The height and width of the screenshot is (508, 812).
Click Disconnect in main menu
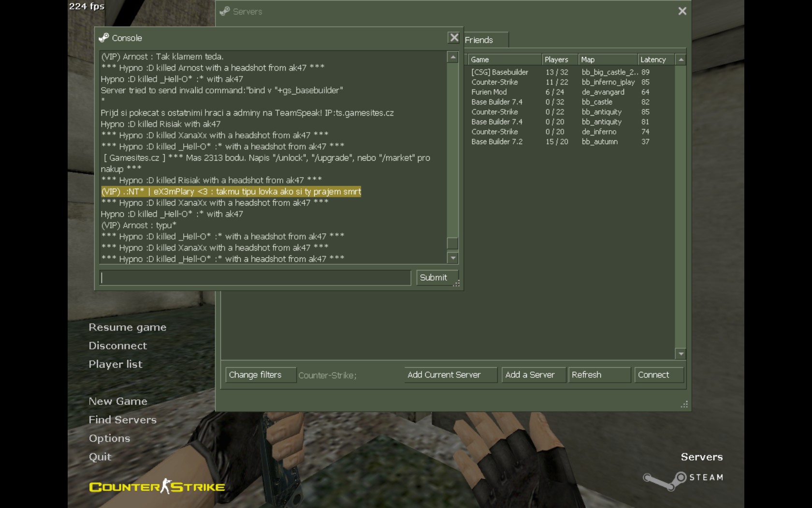pyautogui.click(x=118, y=346)
